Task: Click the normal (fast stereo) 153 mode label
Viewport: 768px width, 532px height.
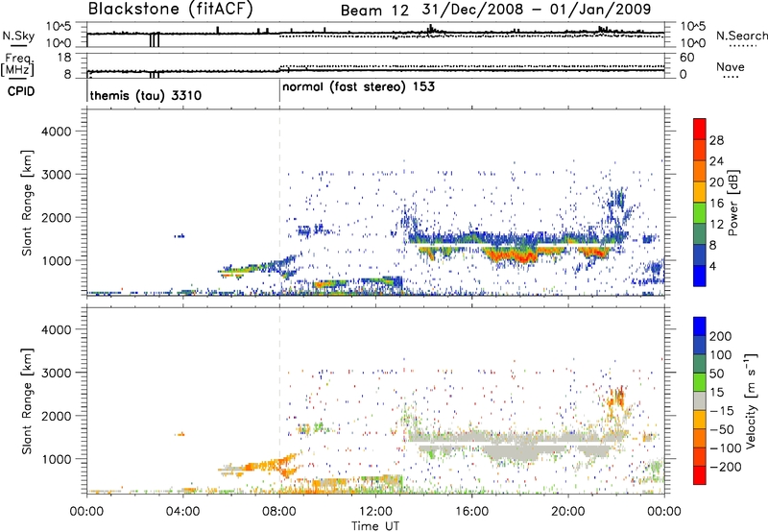Action: click(x=358, y=86)
